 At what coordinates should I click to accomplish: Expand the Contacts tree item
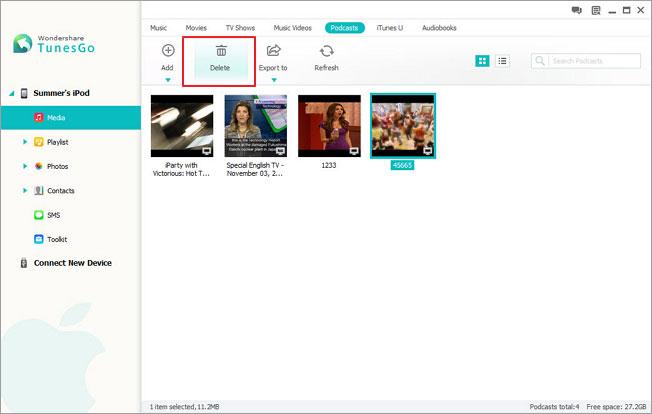click(25, 191)
